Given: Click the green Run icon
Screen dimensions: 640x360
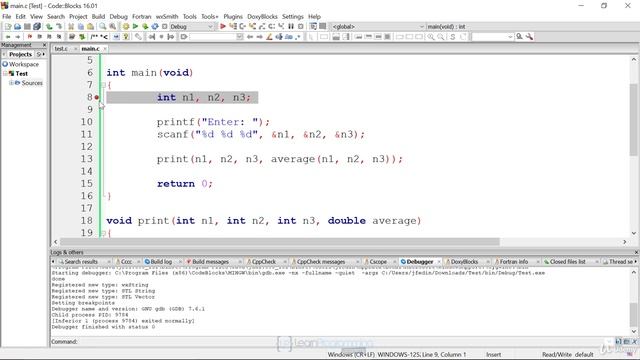Looking at the screenshot, I should [x=135, y=27].
